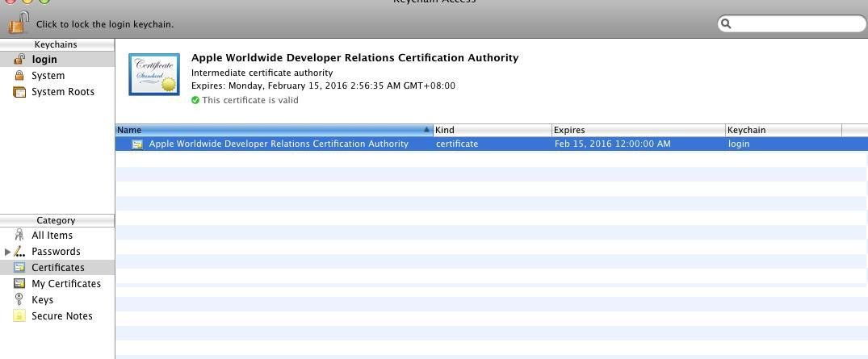This screenshot has width=868, height=359.
Task: Click the Category section header
Action: (x=56, y=220)
